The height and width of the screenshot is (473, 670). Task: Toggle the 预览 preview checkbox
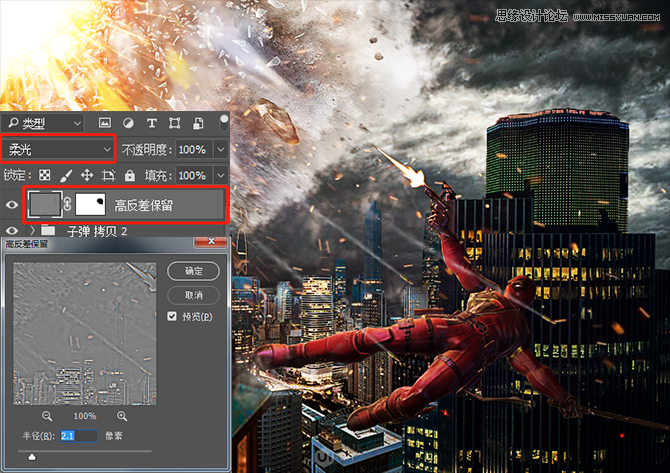tap(172, 316)
